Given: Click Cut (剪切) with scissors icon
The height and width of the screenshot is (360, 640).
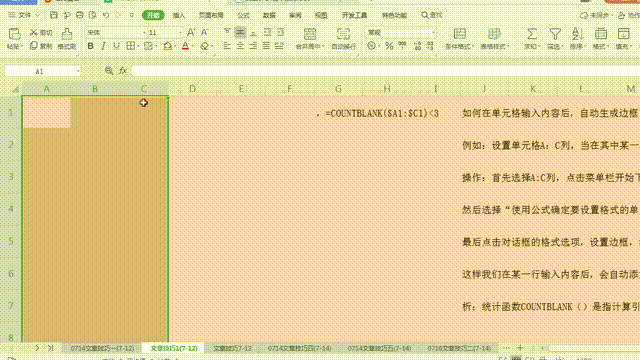Looking at the screenshot, I should pos(41,32).
